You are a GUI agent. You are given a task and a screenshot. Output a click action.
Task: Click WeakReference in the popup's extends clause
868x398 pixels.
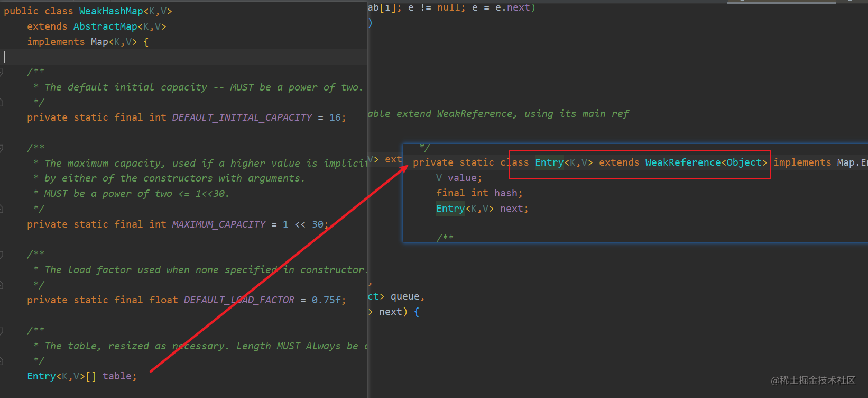click(x=683, y=162)
